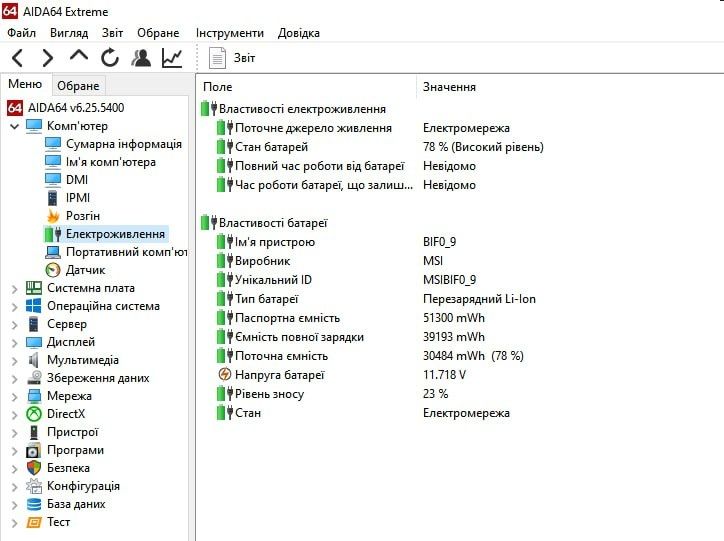Go back with the left arrow toolbar icon
The width and height of the screenshot is (724, 541).
pos(17,58)
